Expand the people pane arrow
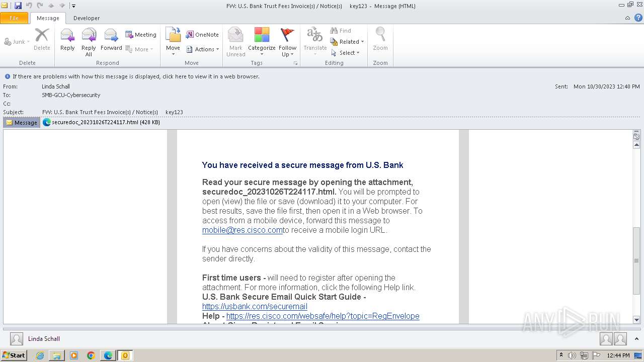This screenshot has height=362, width=644. tap(637, 339)
